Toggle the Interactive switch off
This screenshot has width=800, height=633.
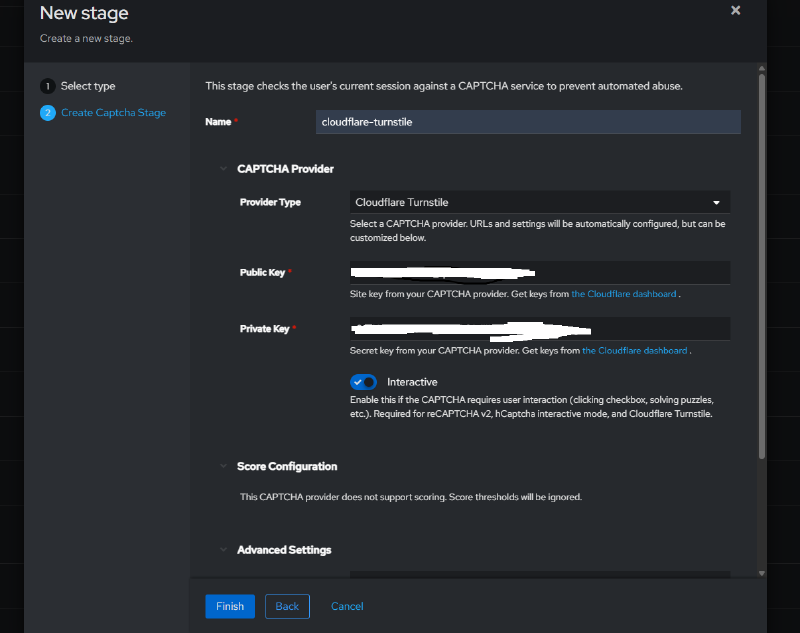pyautogui.click(x=363, y=382)
